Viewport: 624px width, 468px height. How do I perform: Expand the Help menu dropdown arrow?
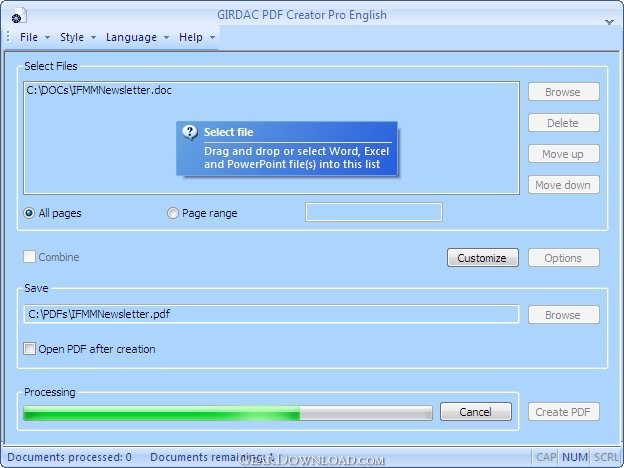click(213, 38)
